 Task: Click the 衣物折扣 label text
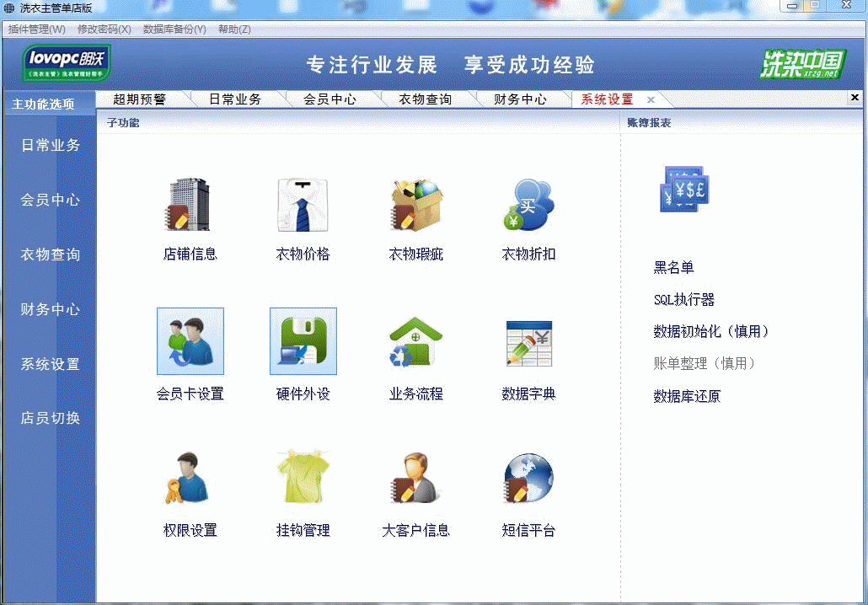pos(528,254)
